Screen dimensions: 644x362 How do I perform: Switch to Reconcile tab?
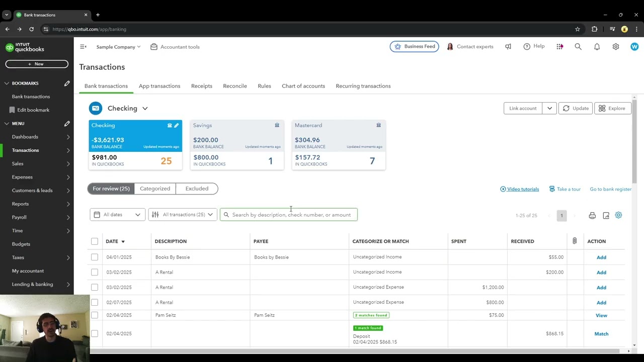click(x=235, y=86)
